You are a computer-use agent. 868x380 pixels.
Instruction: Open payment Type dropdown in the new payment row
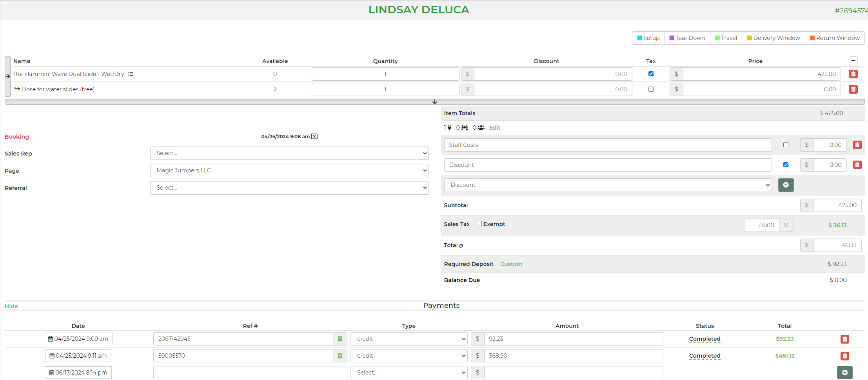(409, 373)
